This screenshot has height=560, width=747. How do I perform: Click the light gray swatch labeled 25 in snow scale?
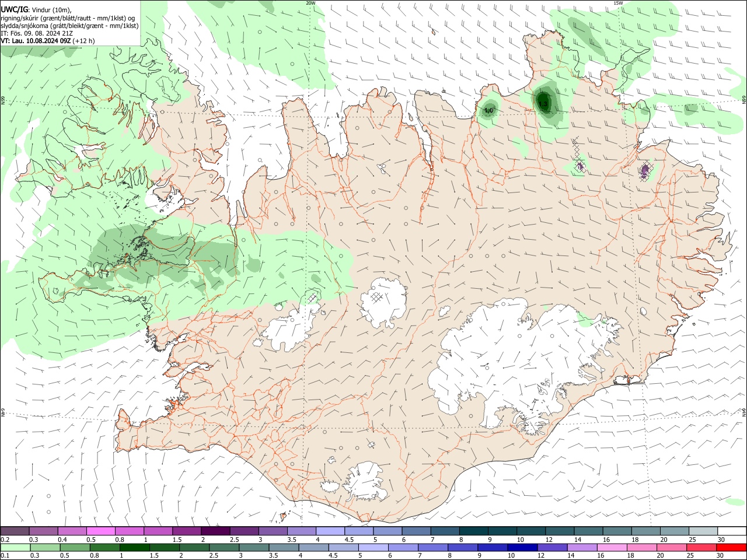(x=703, y=531)
